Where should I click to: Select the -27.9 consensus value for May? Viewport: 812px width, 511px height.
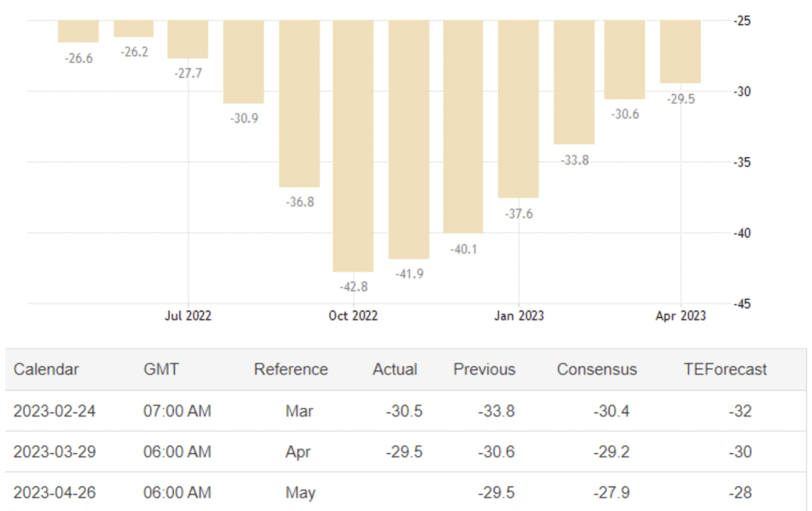(x=611, y=492)
